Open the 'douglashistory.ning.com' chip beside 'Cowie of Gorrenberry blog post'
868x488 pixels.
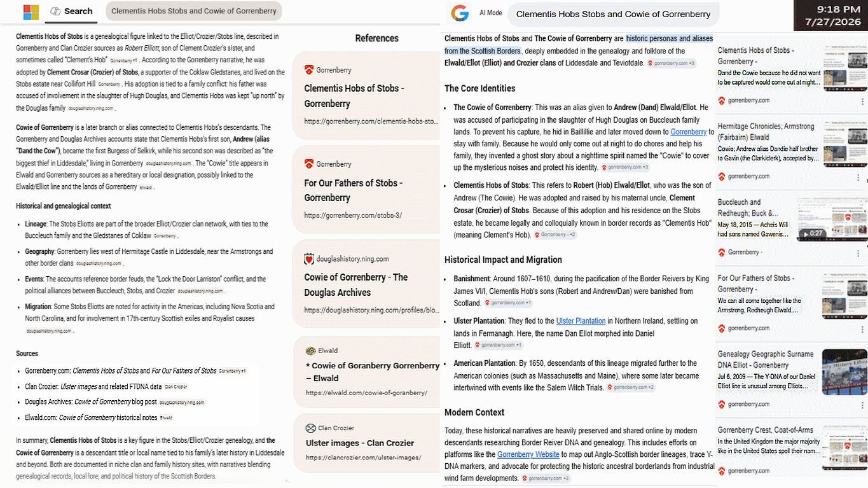pos(182,403)
